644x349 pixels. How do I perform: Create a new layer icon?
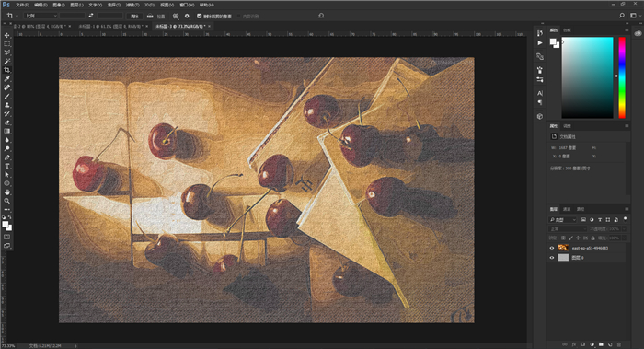(610, 344)
